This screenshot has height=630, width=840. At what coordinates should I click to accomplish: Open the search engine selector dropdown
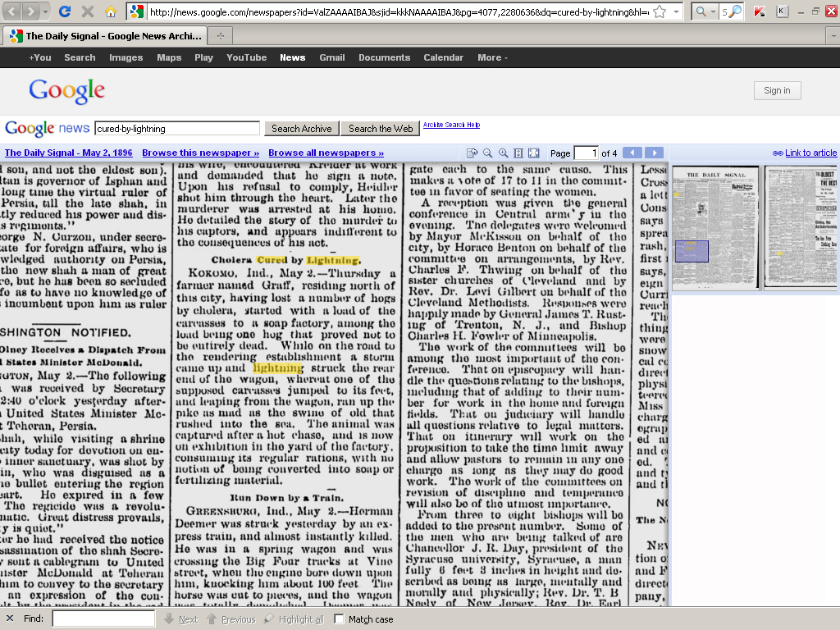(705, 11)
